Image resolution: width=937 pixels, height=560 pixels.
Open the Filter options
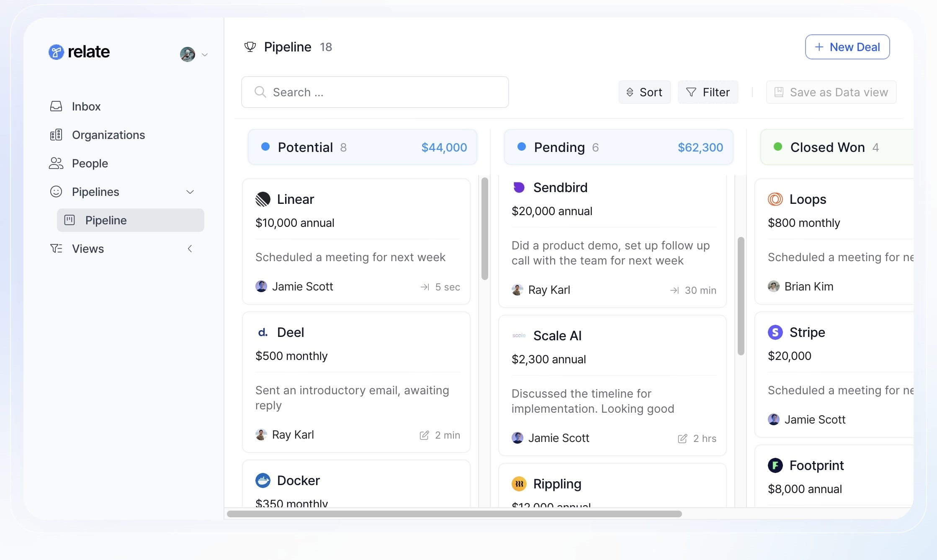tap(708, 92)
